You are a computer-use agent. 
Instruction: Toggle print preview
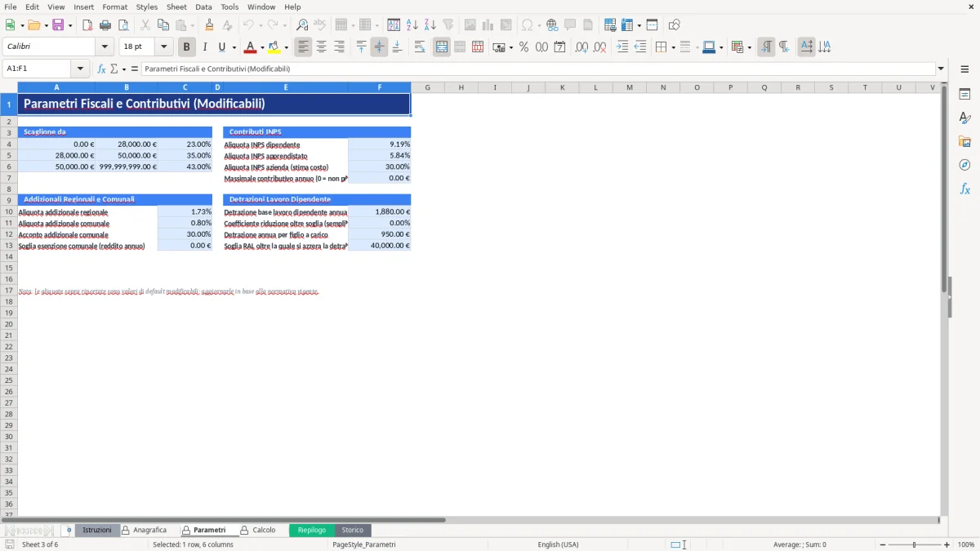(123, 25)
